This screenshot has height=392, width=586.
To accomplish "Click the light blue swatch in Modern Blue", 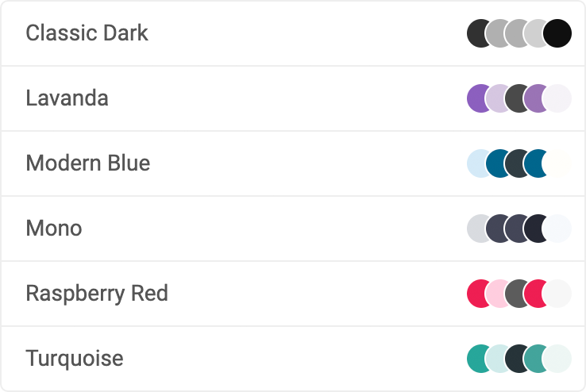I will [476, 163].
